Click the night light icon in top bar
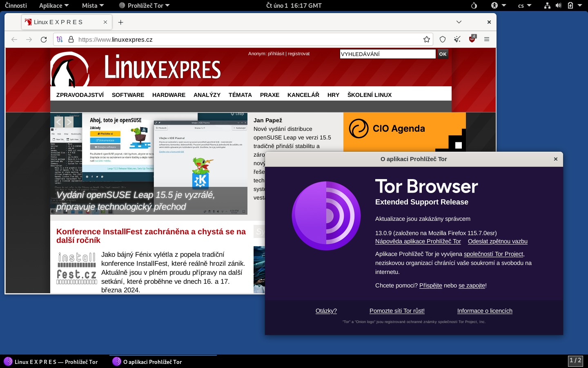The height and width of the screenshot is (368, 588). pos(474,6)
